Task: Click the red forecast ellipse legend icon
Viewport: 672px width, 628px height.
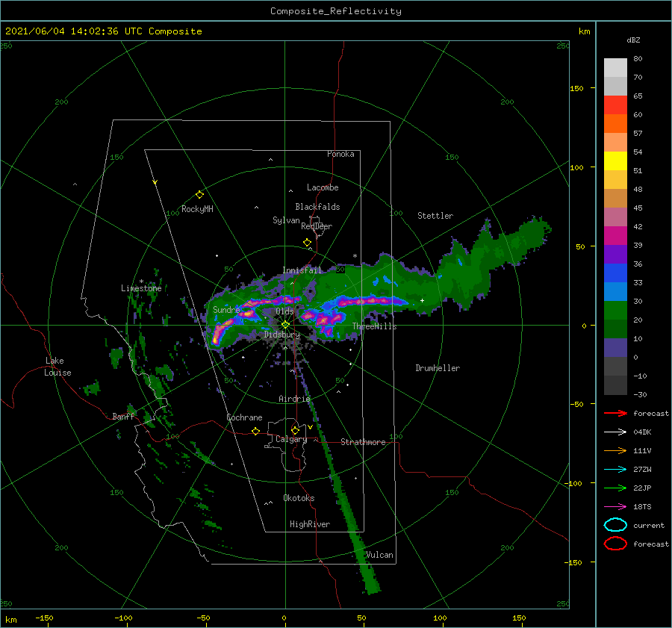Action: coord(615,544)
